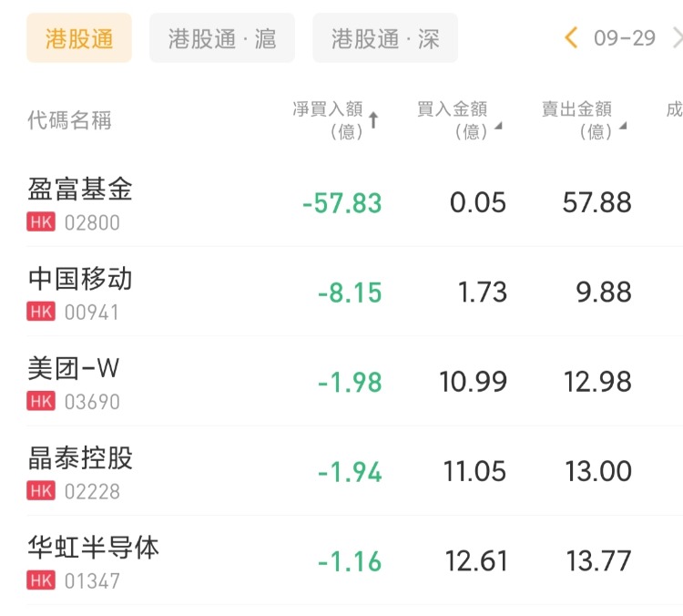Click the 代碼名稱 column header

coord(70,120)
